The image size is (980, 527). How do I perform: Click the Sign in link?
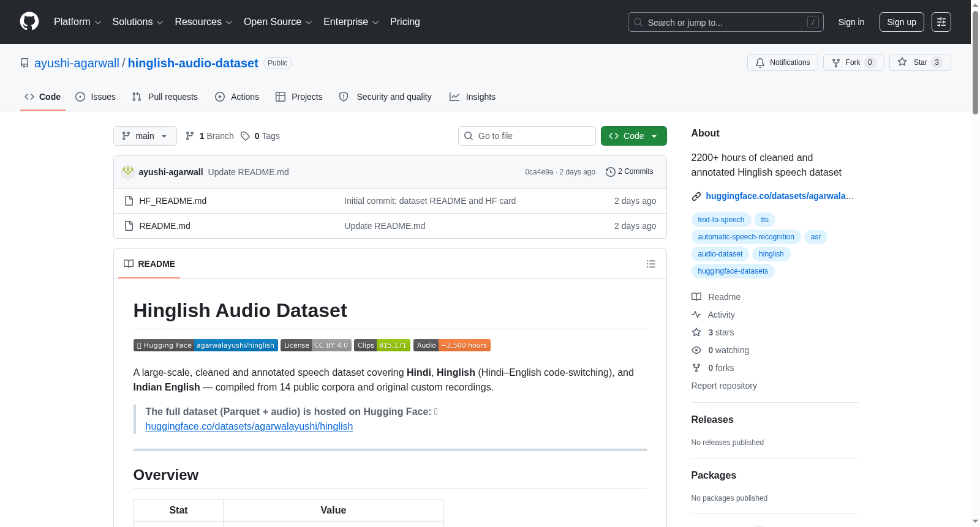click(x=851, y=22)
